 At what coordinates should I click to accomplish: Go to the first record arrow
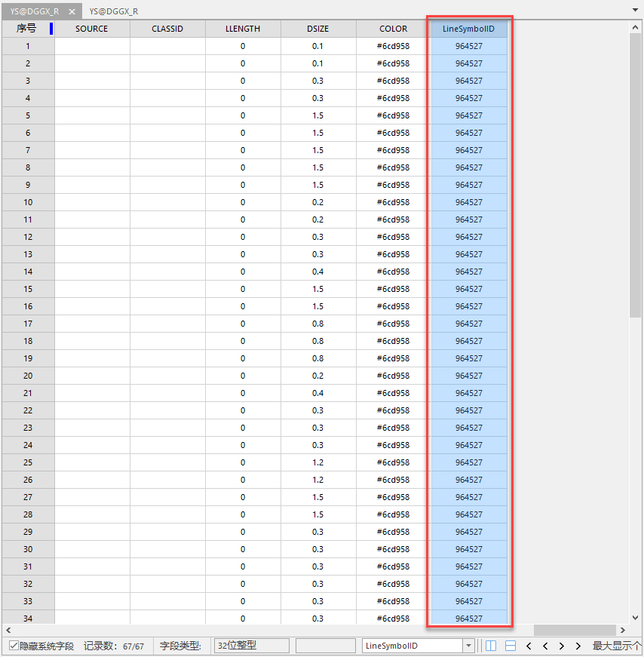[529, 646]
